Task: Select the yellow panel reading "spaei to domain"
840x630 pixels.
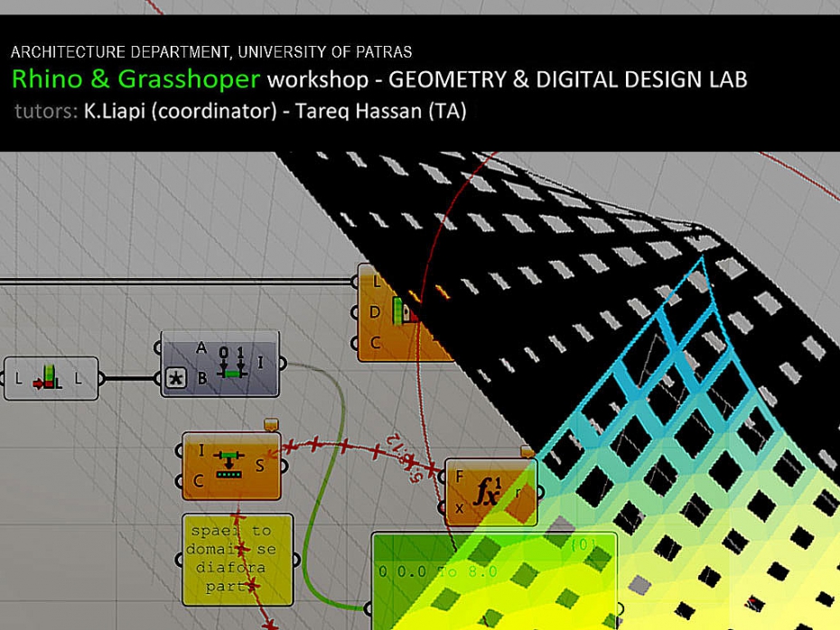Action: coord(238,560)
